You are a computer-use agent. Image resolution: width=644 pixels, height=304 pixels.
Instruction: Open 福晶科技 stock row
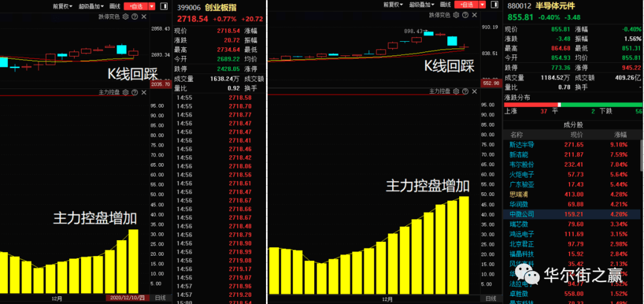pyautogui.click(x=572, y=254)
